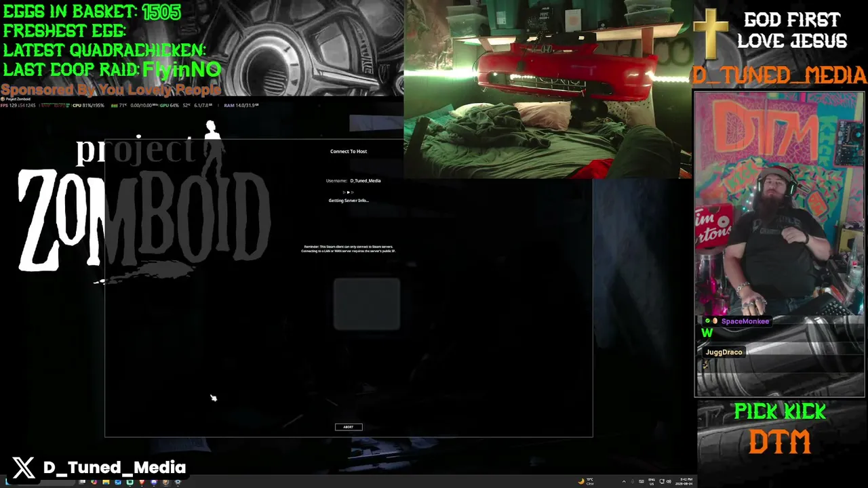The width and height of the screenshot is (868, 488).
Task: Open File Explorer from the taskbar
Action: [x=106, y=482]
